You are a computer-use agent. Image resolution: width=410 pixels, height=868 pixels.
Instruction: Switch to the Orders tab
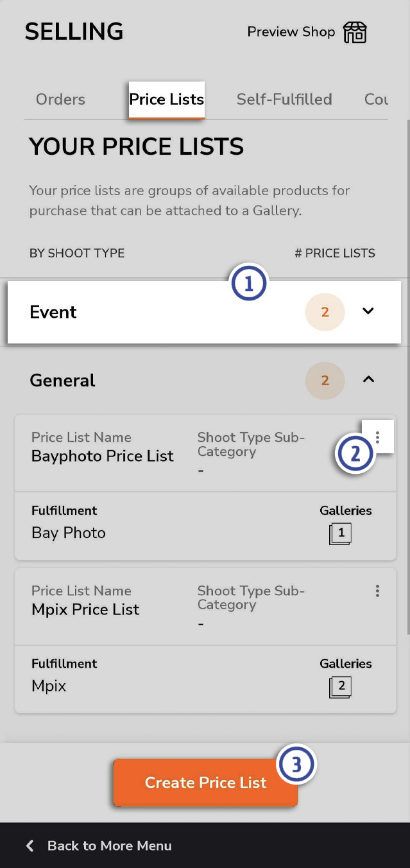coord(60,100)
